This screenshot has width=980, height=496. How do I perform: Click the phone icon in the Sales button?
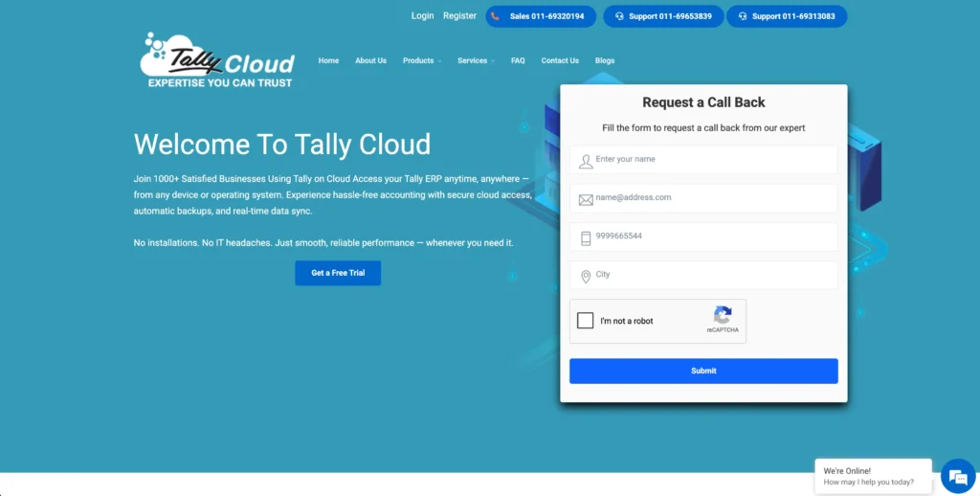[x=495, y=16]
